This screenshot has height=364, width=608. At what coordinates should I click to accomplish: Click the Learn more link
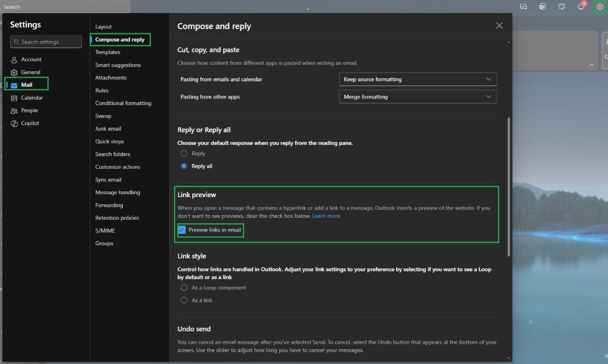(326, 216)
